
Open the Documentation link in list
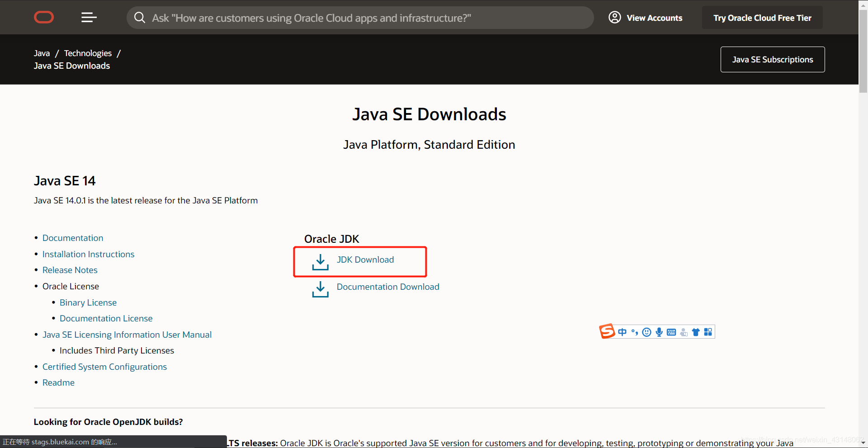(x=73, y=238)
